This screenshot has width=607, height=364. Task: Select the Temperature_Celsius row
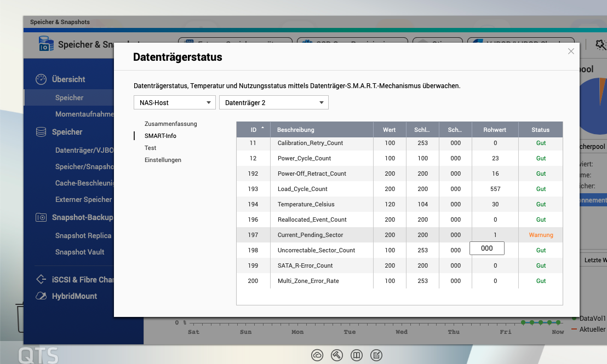point(399,204)
